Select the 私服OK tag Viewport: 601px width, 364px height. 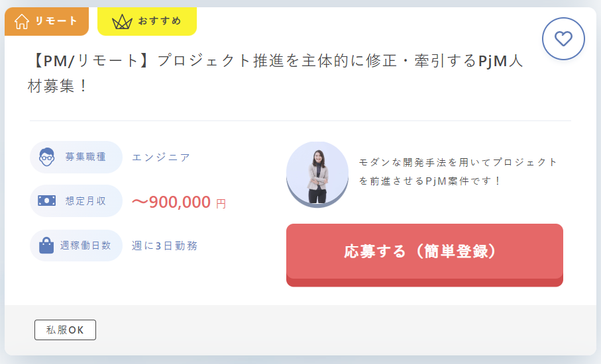[65, 330]
